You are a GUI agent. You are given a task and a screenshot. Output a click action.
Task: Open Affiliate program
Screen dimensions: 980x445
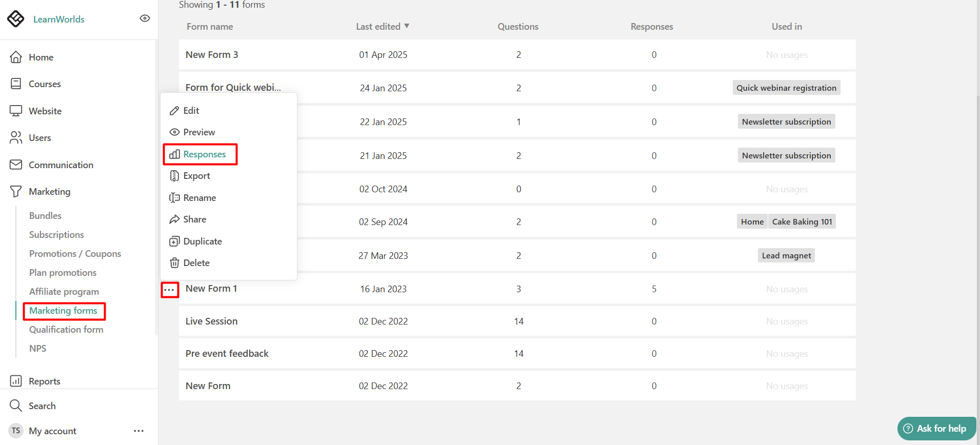(64, 292)
